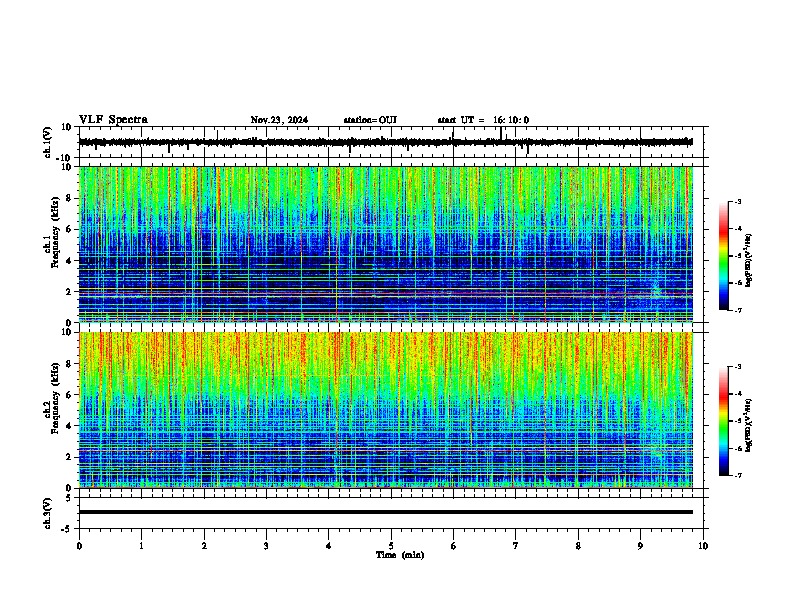Screen dimensions: 792x612
Task: Click the "8" kHz tick of ch.1 spectrogram
Action: (70, 198)
